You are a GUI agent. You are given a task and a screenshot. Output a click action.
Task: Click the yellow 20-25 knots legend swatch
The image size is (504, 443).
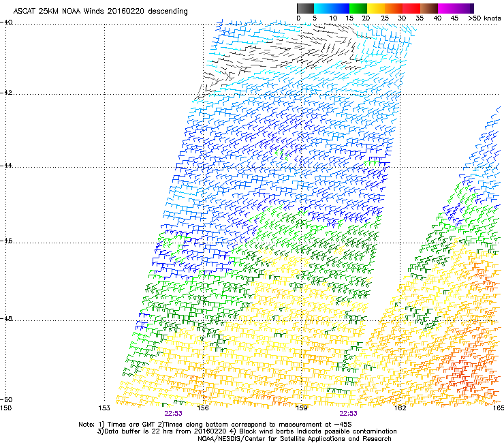(375, 8)
